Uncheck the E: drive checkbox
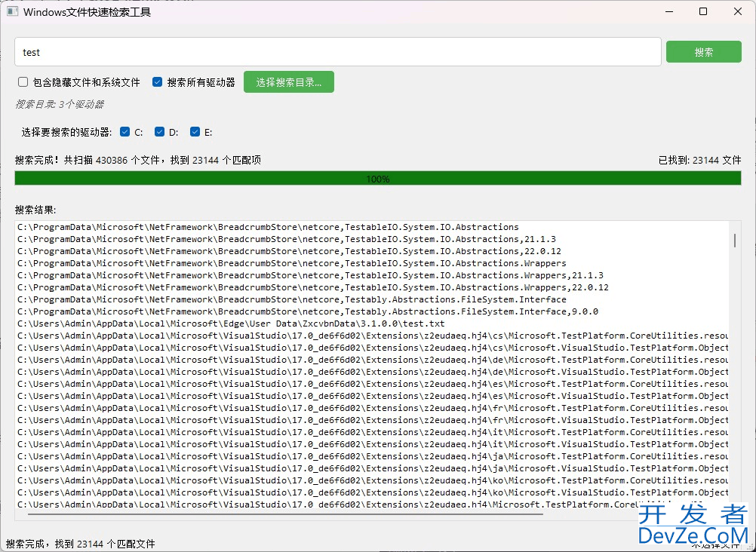This screenshot has height=552, width=756. tap(195, 132)
